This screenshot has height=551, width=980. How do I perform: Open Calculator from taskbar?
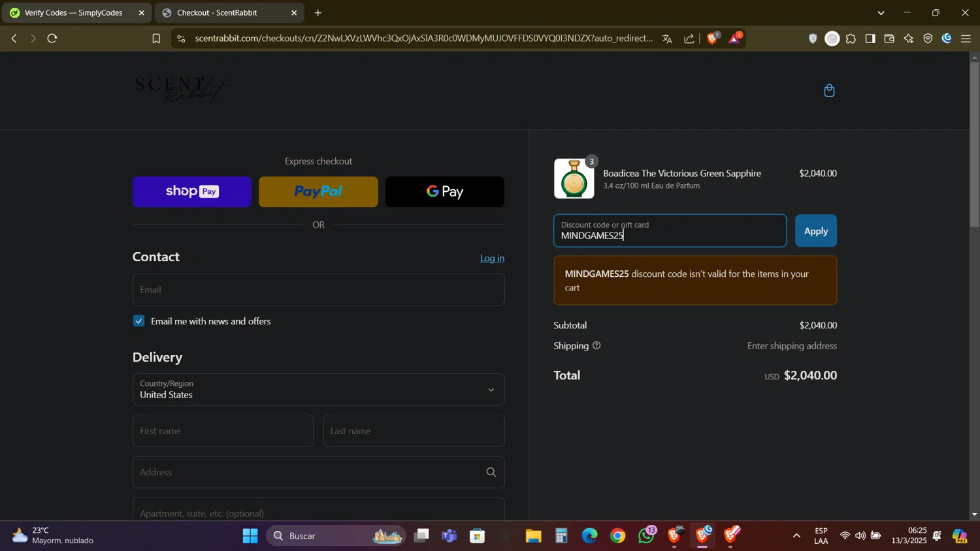(x=561, y=536)
